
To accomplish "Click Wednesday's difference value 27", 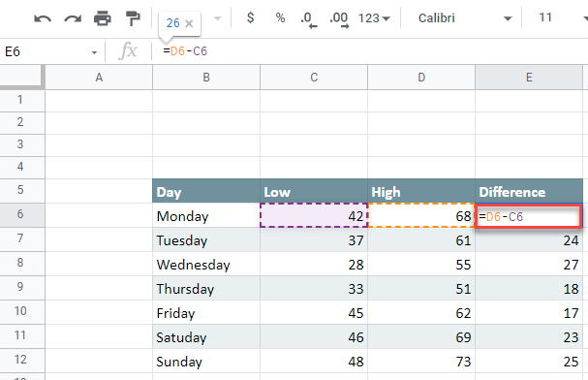I will pyautogui.click(x=529, y=264).
